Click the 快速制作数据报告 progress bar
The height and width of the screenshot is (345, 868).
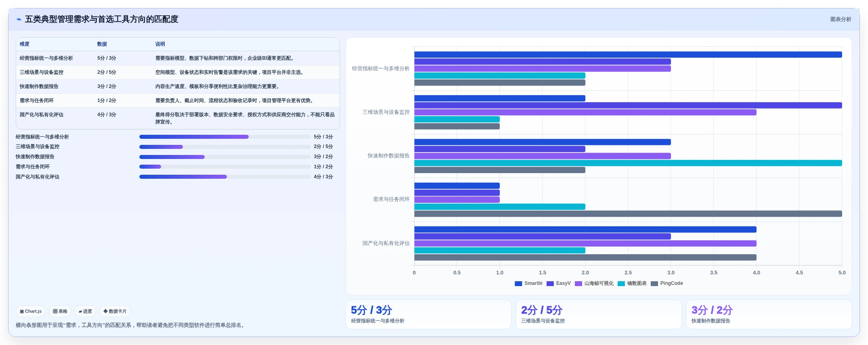point(225,157)
